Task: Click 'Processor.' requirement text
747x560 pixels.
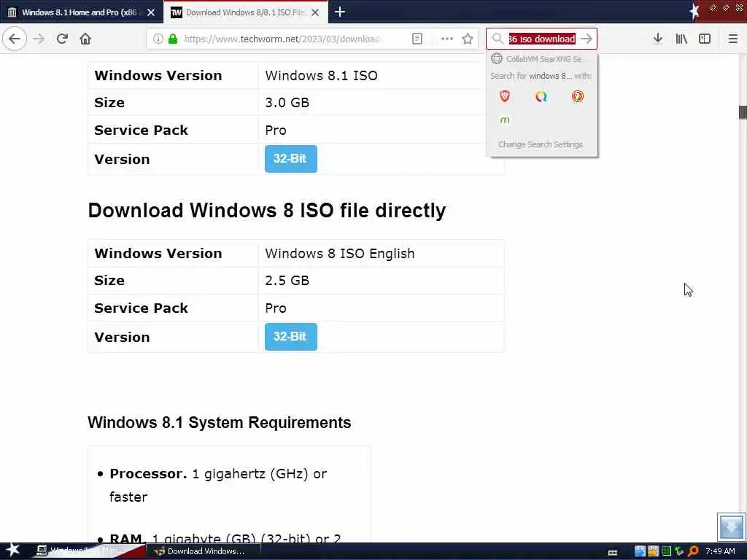Action: point(148,474)
